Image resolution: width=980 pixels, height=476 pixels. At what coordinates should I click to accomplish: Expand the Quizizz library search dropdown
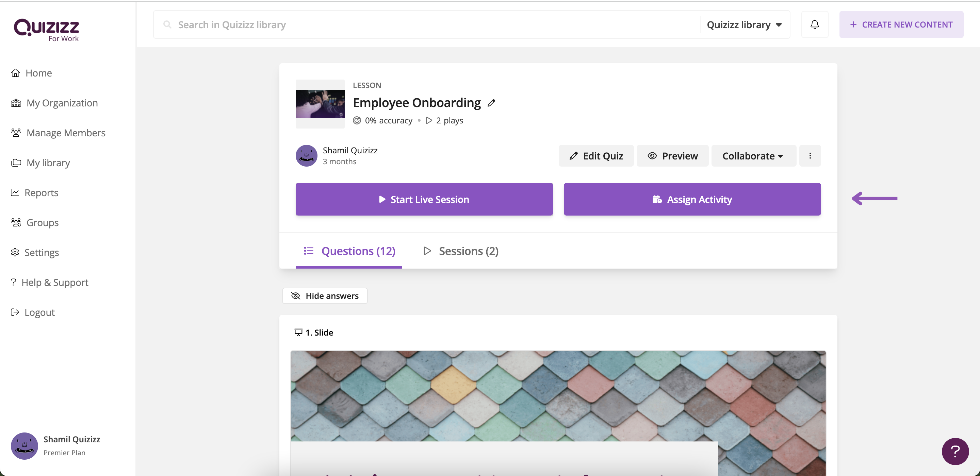coord(744,25)
